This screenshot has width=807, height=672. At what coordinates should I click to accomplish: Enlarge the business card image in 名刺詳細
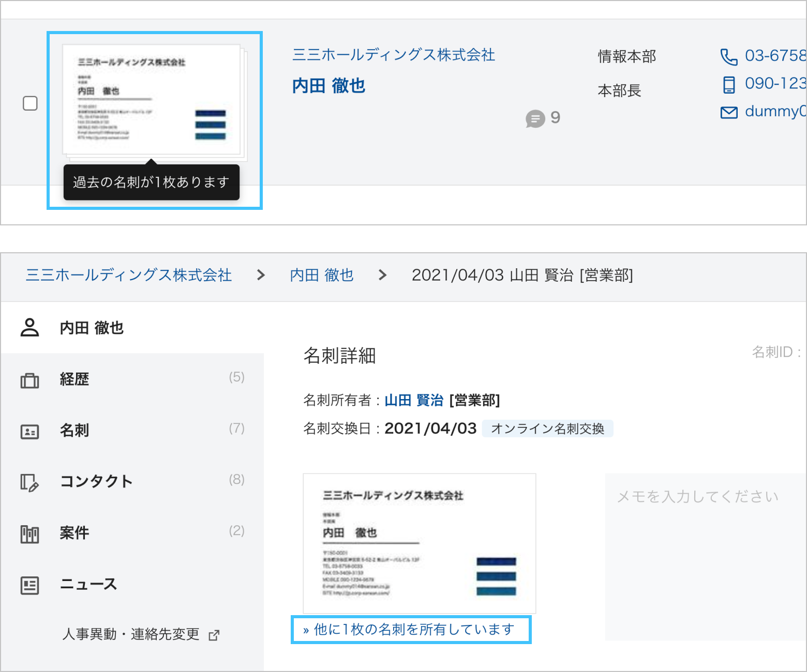(x=420, y=543)
